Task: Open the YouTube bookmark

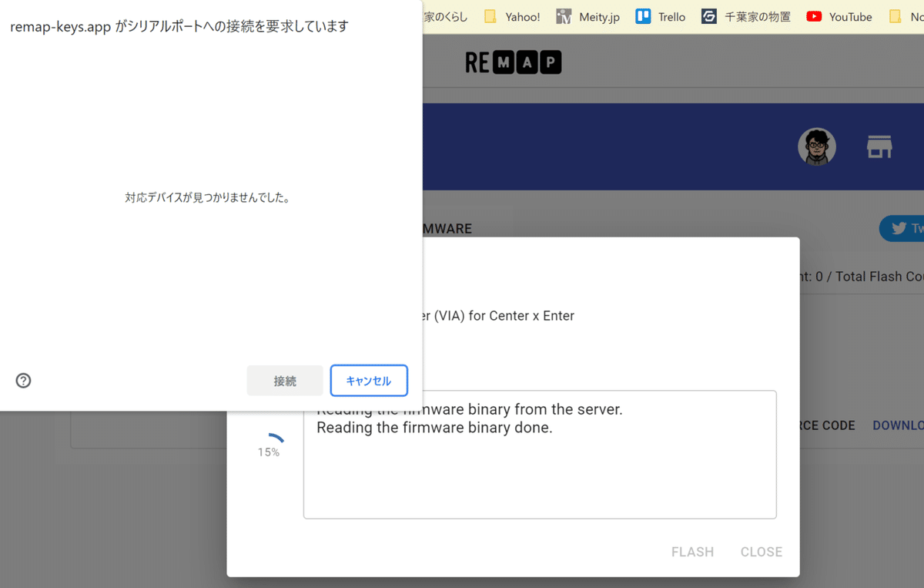Action: point(839,16)
